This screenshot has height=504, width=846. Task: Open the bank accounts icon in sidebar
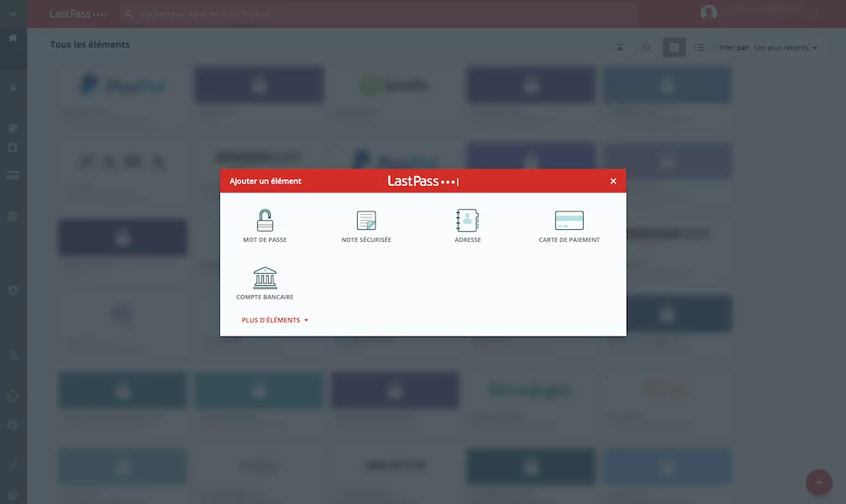point(13,216)
